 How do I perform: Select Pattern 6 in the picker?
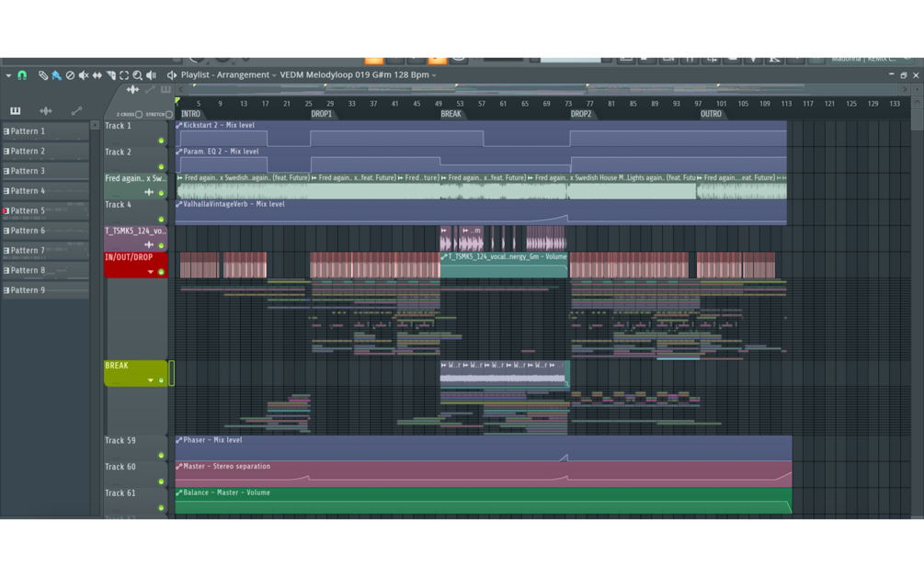45,231
